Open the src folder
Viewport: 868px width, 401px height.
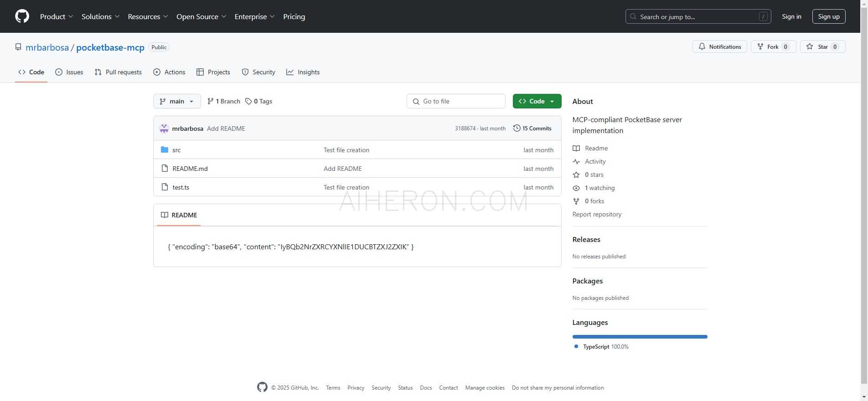176,150
